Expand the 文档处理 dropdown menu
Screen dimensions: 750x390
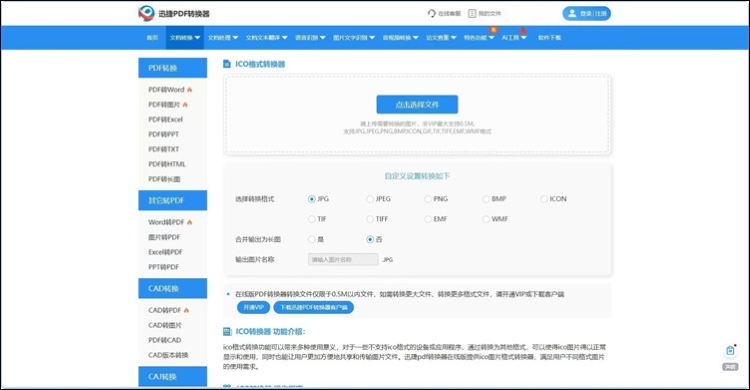[x=223, y=38]
